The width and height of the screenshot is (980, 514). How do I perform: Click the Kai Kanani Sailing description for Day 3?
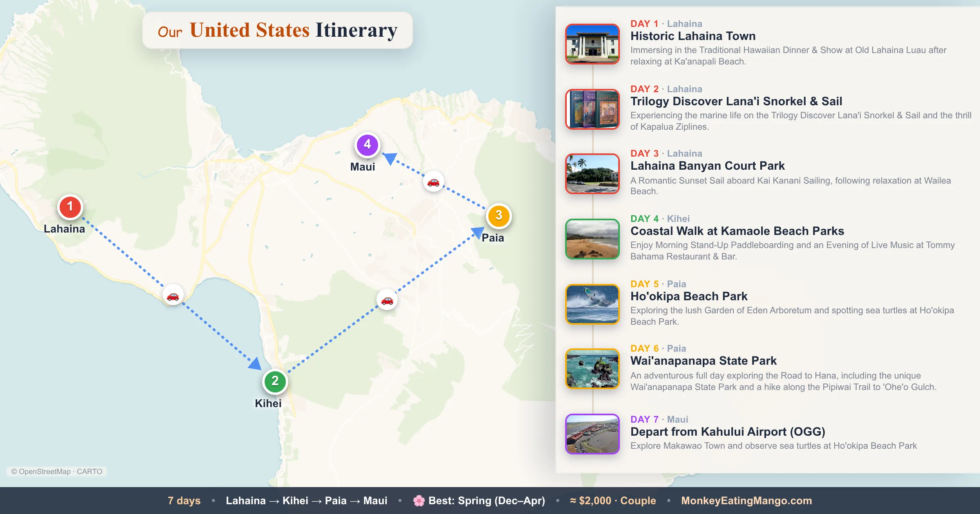pos(791,186)
